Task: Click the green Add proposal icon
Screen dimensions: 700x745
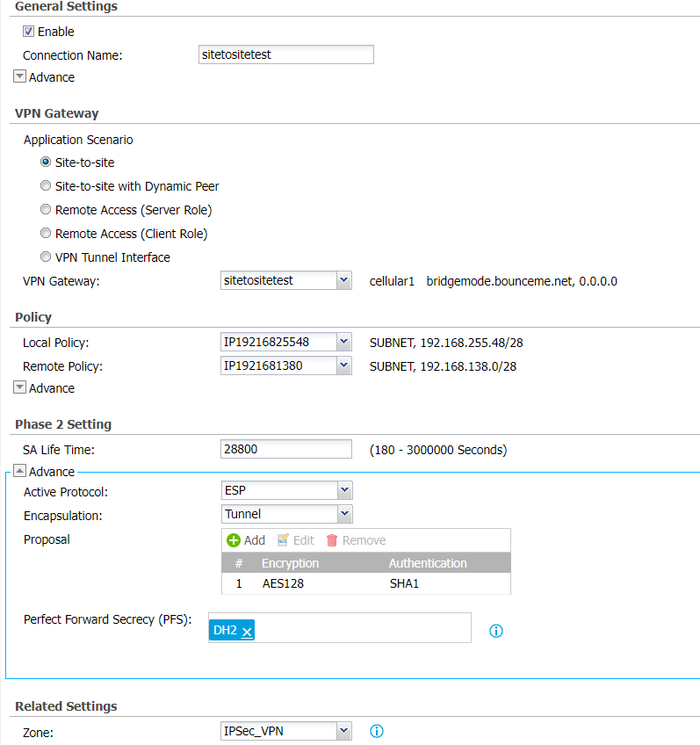Action: tap(234, 540)
